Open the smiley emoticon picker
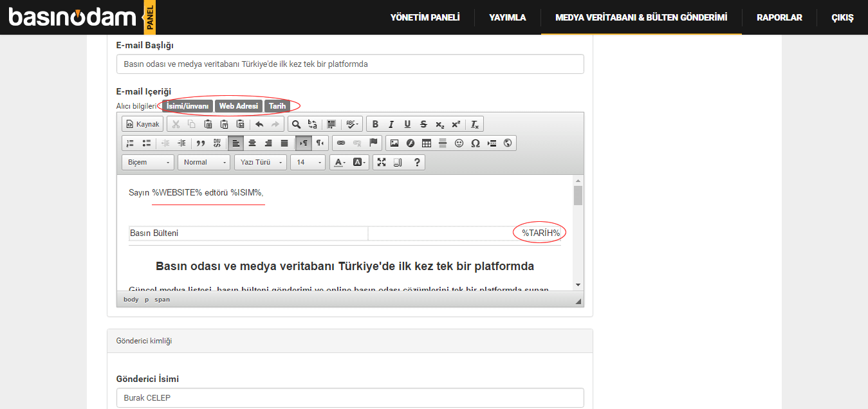This screenshot has width=868, height=409. 459,143
